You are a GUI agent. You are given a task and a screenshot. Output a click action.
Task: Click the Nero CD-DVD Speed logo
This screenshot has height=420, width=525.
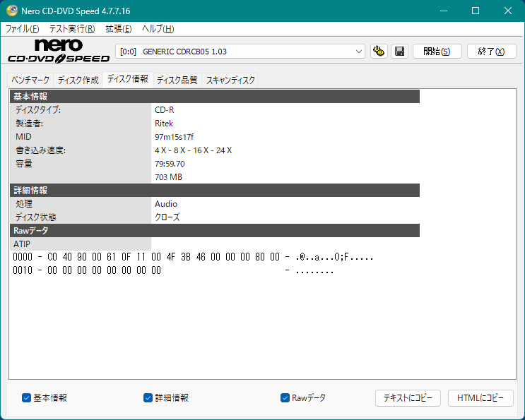pos(58,52)
